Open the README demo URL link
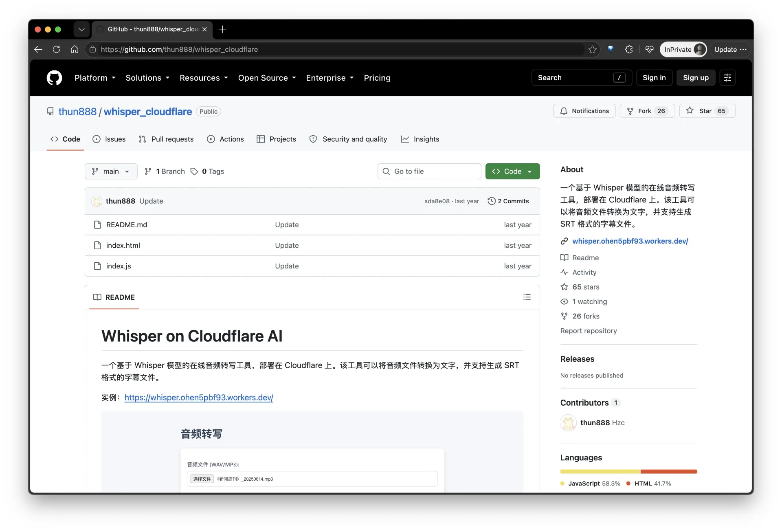 coord(199,398)
